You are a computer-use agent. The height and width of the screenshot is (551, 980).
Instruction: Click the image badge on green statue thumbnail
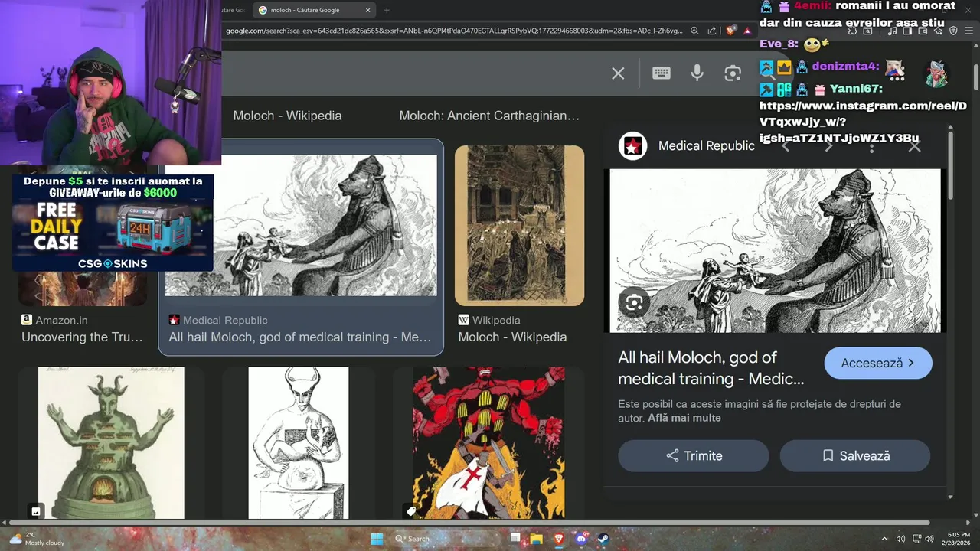36,510
